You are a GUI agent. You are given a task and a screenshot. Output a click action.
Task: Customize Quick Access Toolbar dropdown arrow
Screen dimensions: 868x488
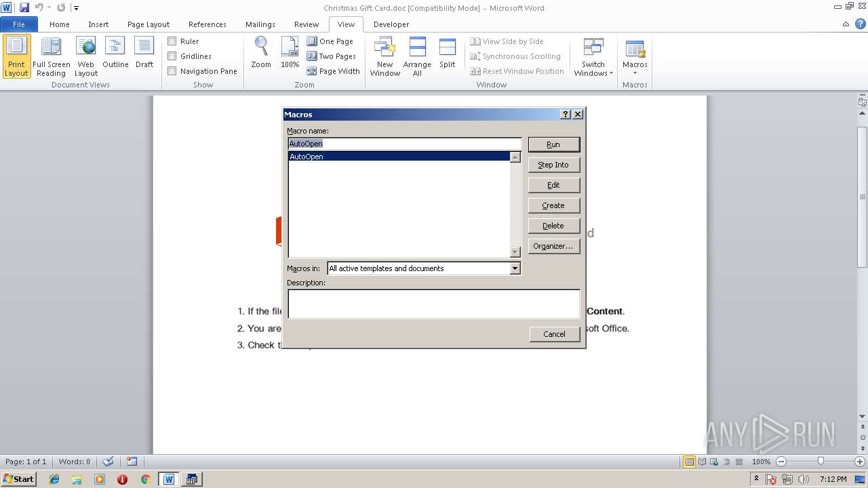click(76, 8)
